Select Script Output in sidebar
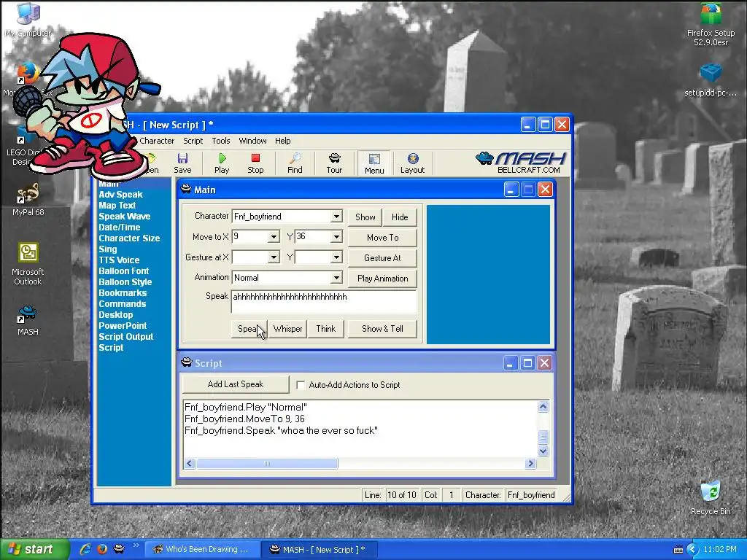Viewport: 747px width, 560px height. (x=125, y=337)
